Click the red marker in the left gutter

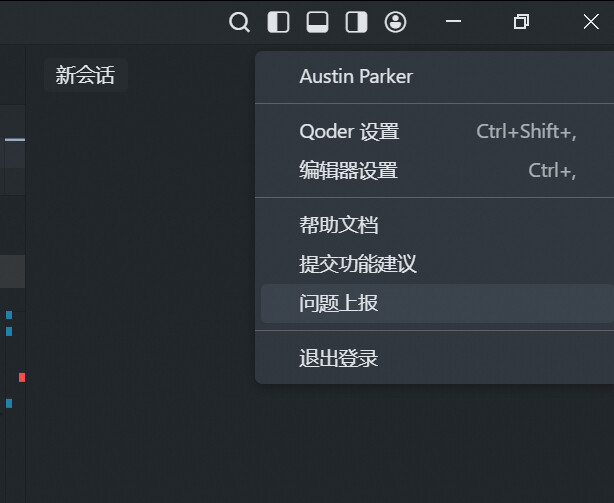pyautogui.click(x=22, y=377)
